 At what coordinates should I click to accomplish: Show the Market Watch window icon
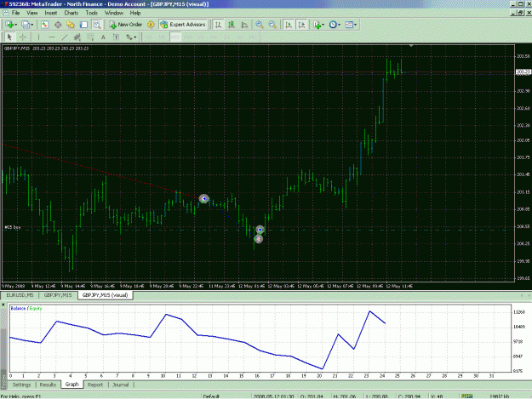click(45, 25)
